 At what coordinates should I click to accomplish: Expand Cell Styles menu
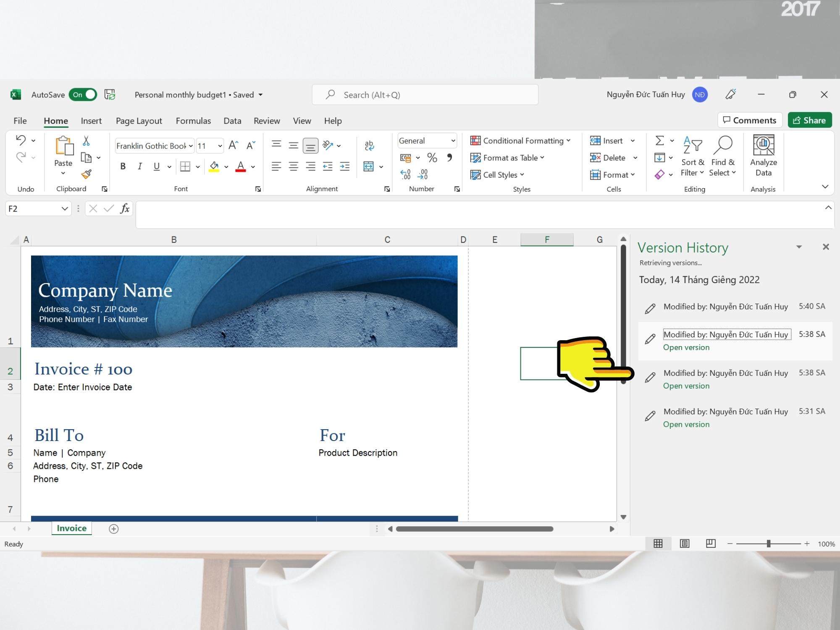coord(497,175)
